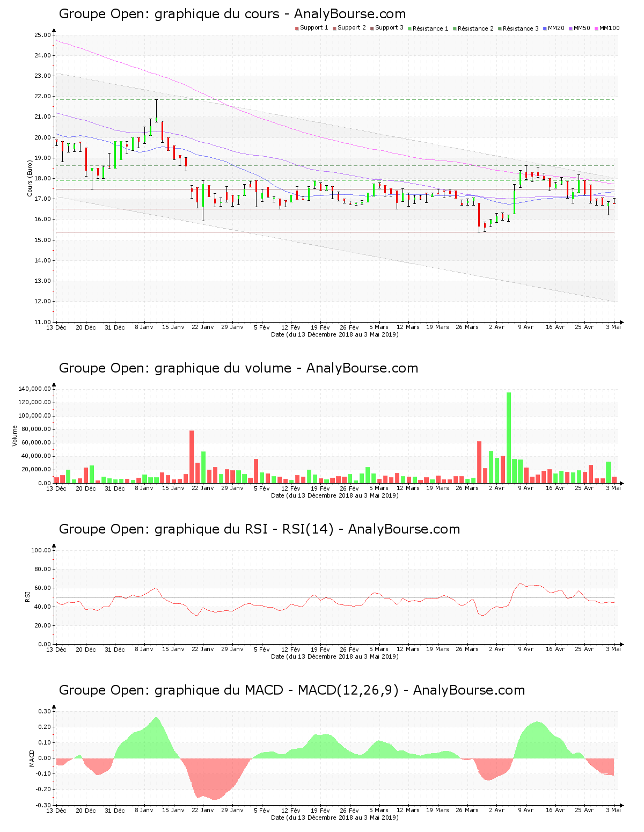Select the Résistance 1 legend entry

coord(428,28)
